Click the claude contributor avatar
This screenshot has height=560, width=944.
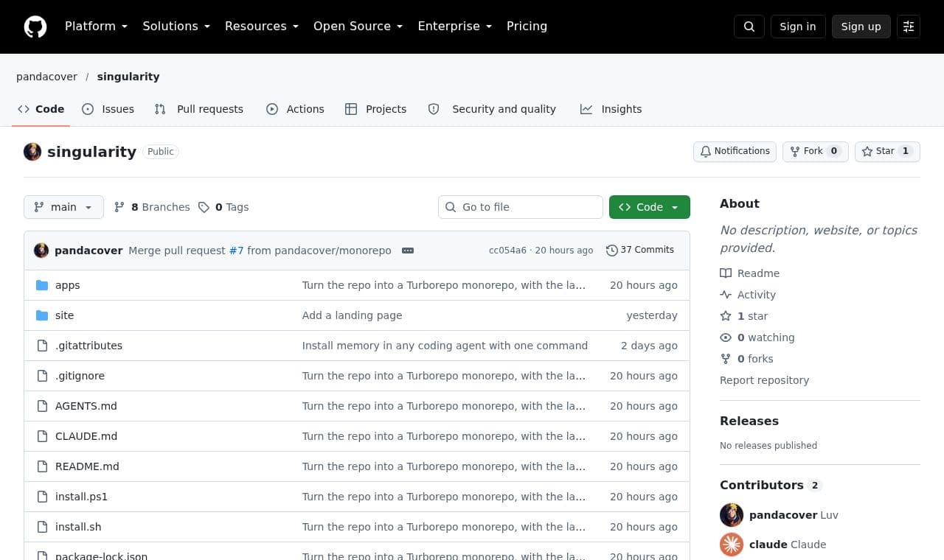pyautogui.click(x=732, y=545)
